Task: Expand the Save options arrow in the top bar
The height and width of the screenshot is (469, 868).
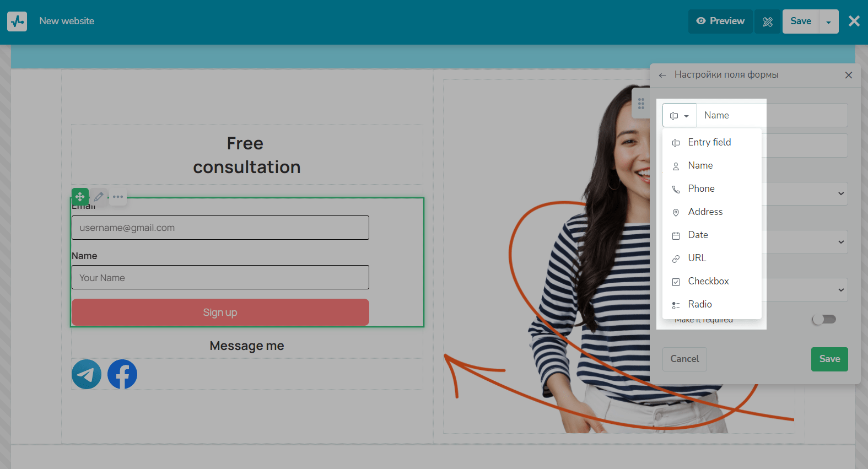Action: (x=829, y=21)
